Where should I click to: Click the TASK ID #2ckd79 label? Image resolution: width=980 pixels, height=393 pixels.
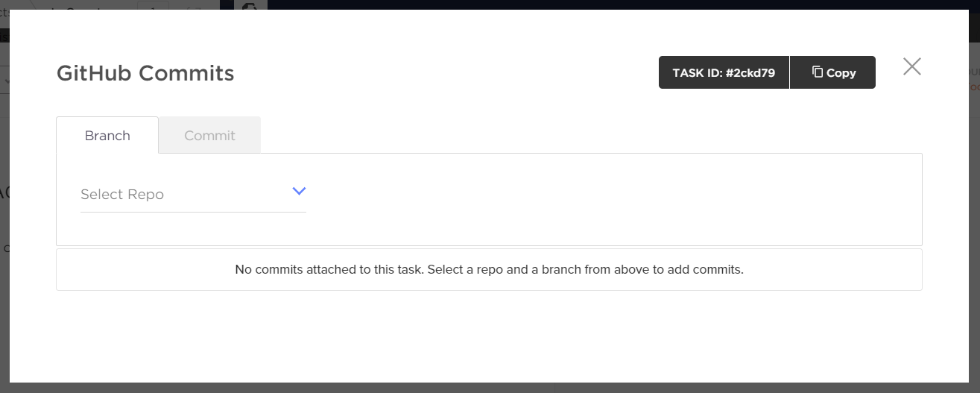coord(724,72)
